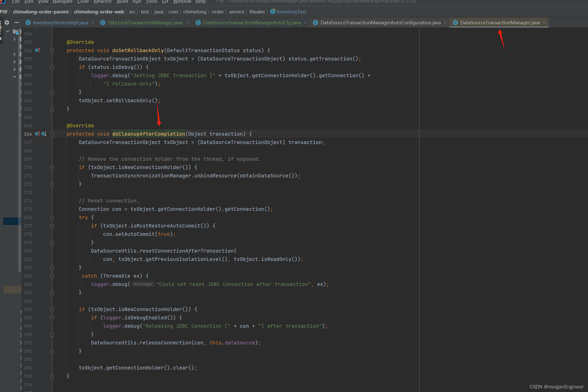Click InventoryTest in breadcrumb
Screen dimensions: 588x392
tap(291, 12)
